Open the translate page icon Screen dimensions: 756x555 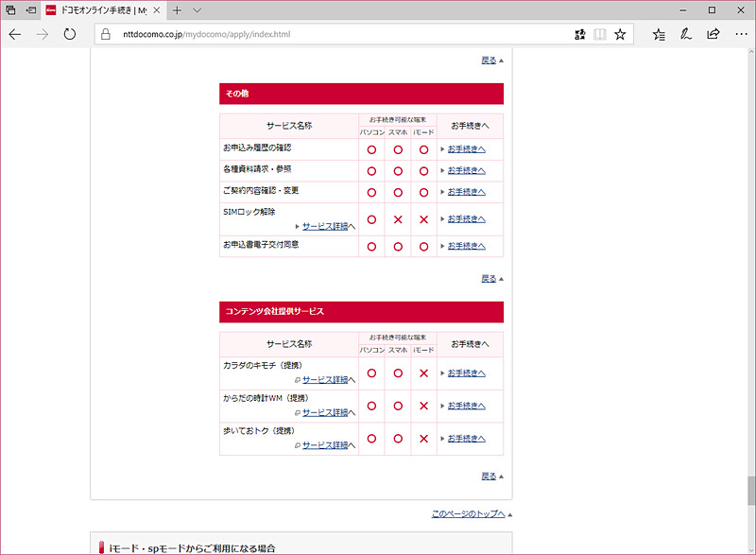(580, 34)
